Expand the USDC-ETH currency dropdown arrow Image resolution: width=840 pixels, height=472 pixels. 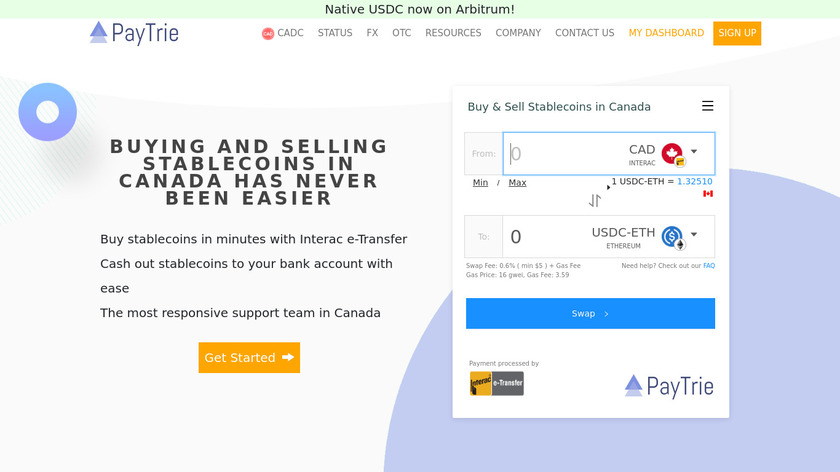click(x=695, y=235)
